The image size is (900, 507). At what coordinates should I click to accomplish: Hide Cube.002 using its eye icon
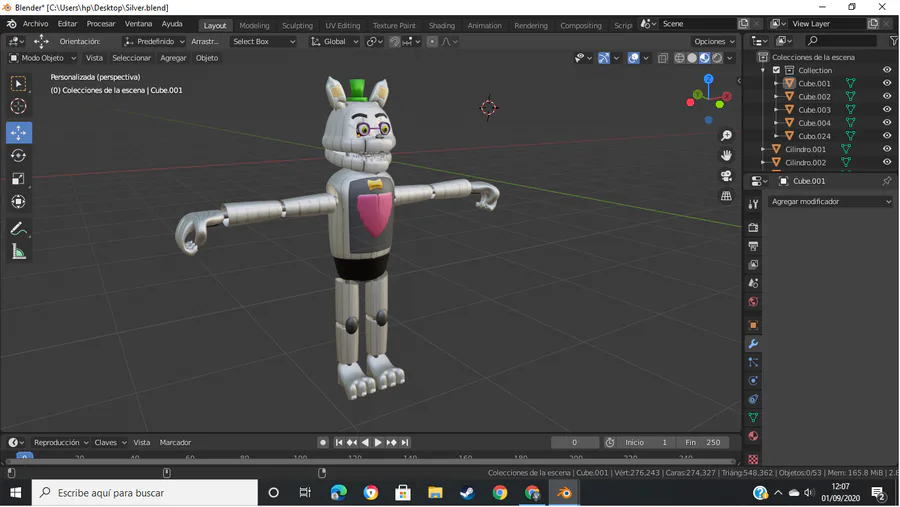coord(887,96)
